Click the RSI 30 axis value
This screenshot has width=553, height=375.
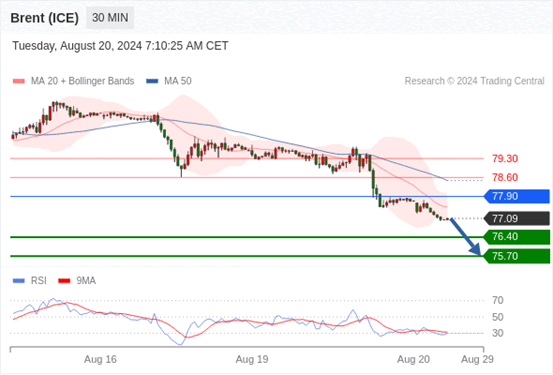[498, 333]
